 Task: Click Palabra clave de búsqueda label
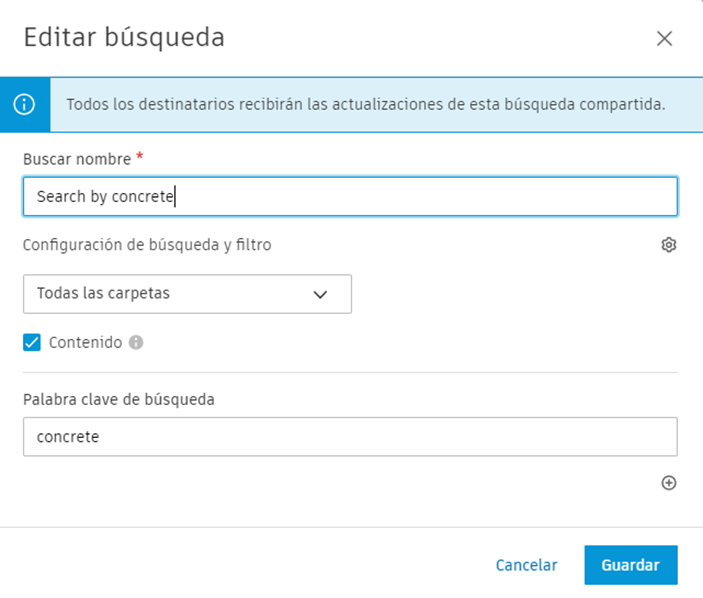(x=119, y=399)
